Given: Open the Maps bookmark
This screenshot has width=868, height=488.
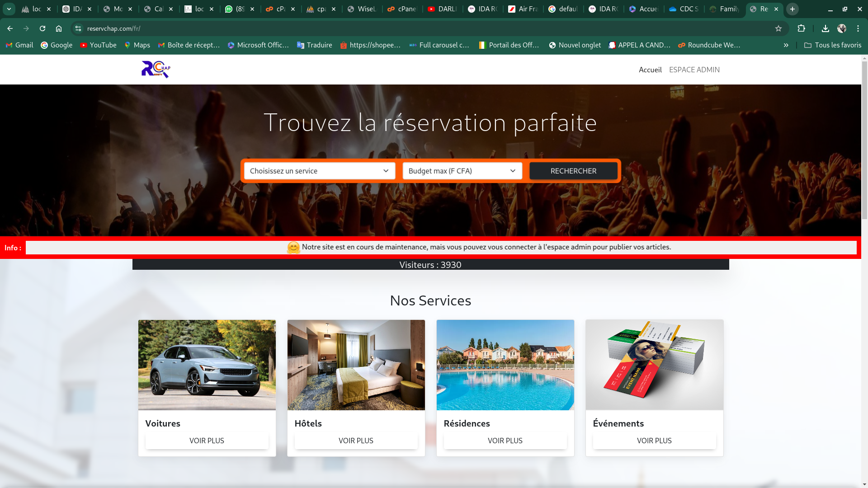Looking at the screenshot, I should point(137,45).
